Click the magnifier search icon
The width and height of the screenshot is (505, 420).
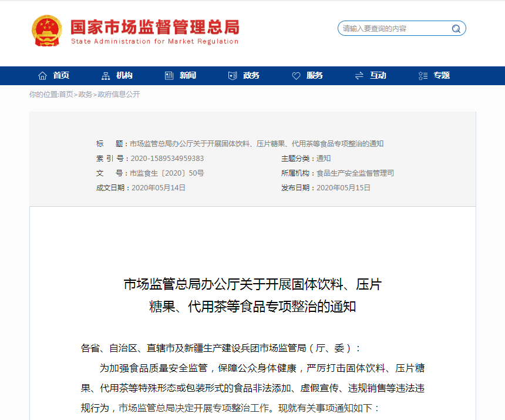pos(456,29)
